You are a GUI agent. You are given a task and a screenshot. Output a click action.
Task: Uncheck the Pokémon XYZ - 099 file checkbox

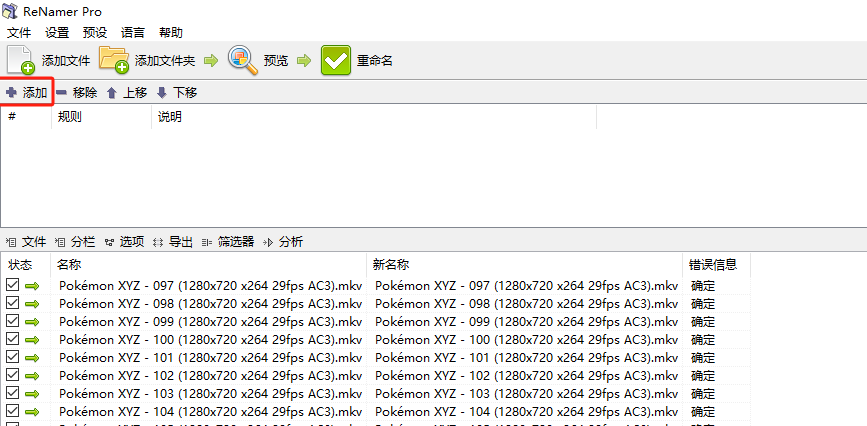[x=12, y=321]
